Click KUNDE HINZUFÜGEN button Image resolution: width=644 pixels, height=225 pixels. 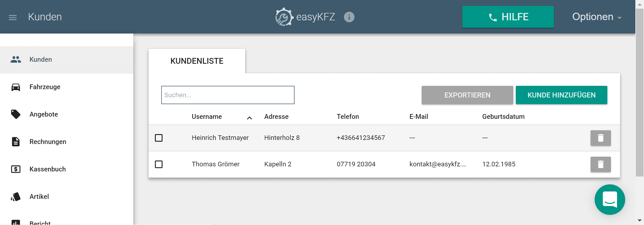pos(561,95)
